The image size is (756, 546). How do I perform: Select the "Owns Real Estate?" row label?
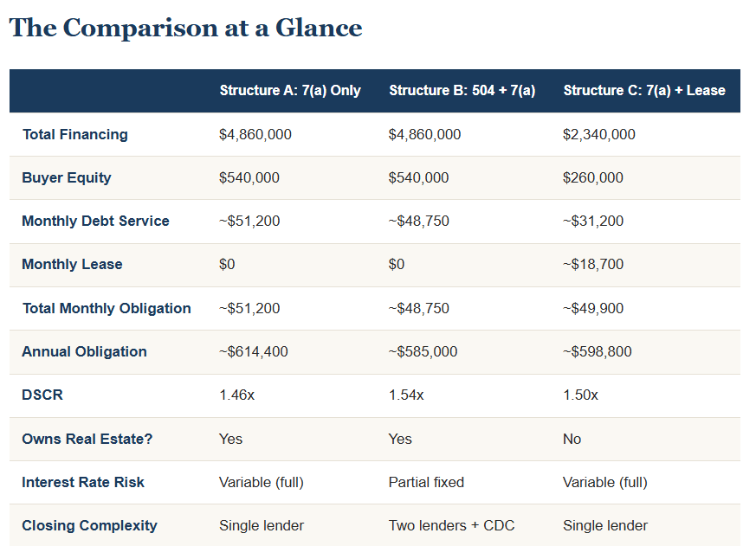pyautogui.click(x=87, y=439)
